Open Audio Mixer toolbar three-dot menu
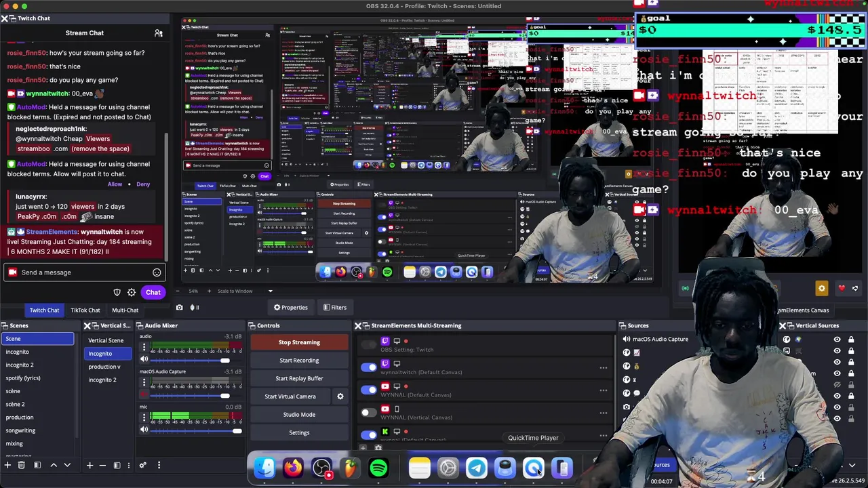 pos(159,465)
